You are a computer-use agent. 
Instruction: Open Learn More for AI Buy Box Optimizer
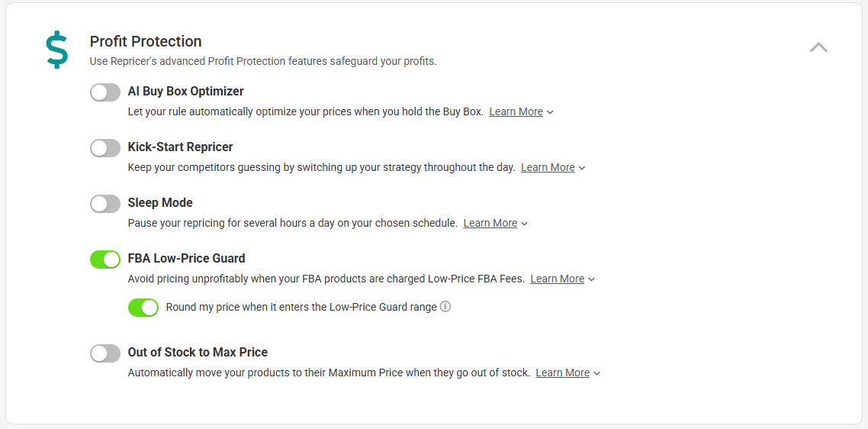(x=516, y=112)
